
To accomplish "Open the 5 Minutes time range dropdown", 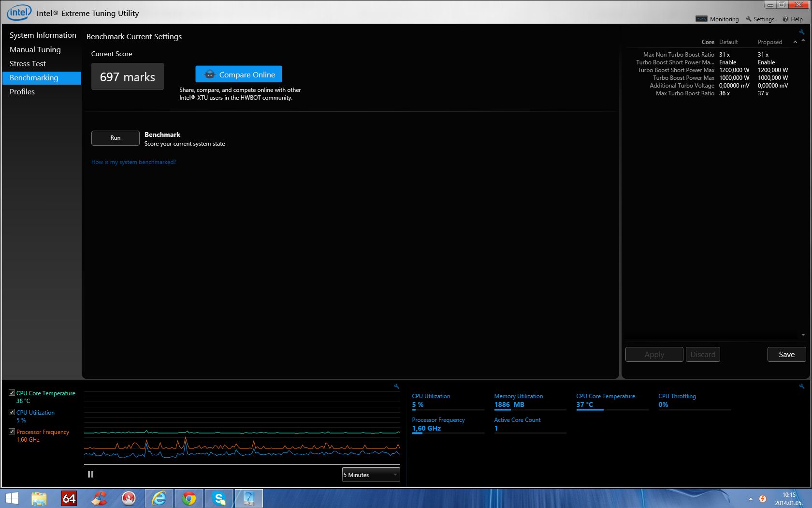I will pyautogui.click(x=371, y=475).
